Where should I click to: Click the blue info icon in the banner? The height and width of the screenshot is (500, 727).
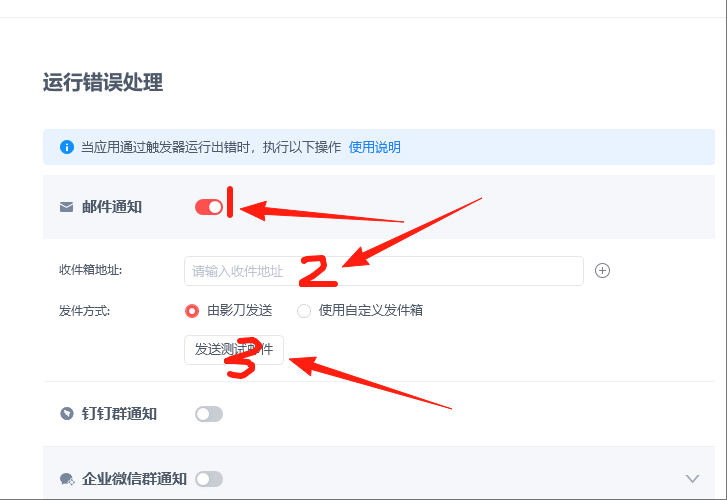(x=67, y=147)
